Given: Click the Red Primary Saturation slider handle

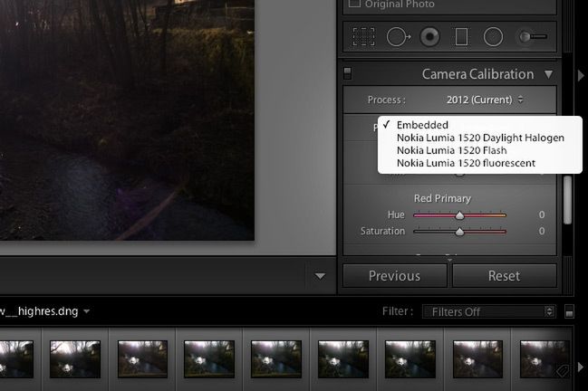Looking at the screenshot, I should pyautogui.click(x=459, y=232).
